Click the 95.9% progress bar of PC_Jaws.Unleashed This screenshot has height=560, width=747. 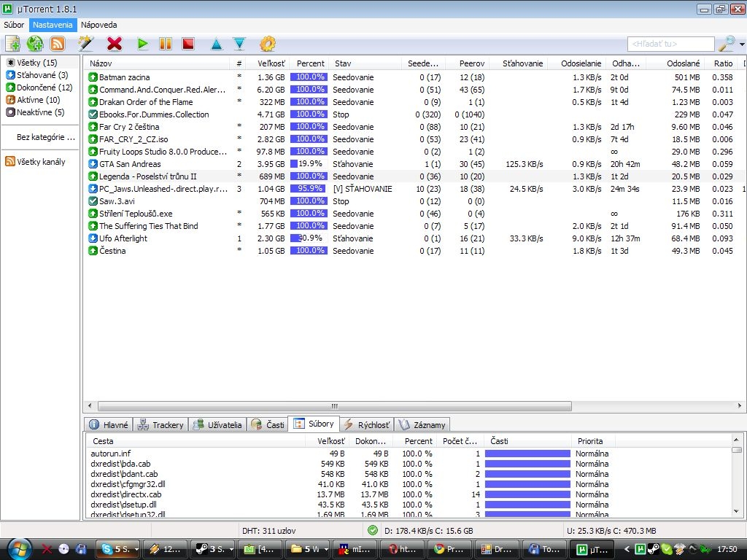tap(309, 189)
